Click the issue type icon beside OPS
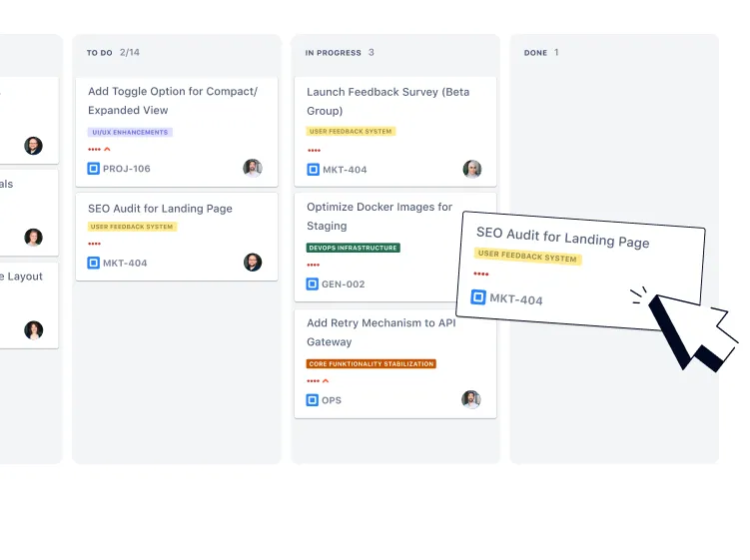Viewport: 750px width, 560px height. pyautogui.click(x=313, y=400)
